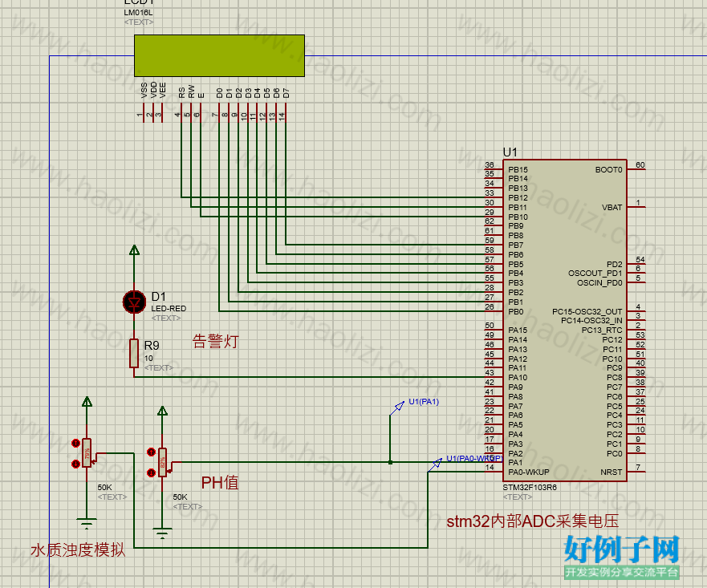The width and height of the screenshot is (707, 588).
Task: Decrease the PH potentiometer with lower red button
Action: pyautogui.click(x=152, y=472)
